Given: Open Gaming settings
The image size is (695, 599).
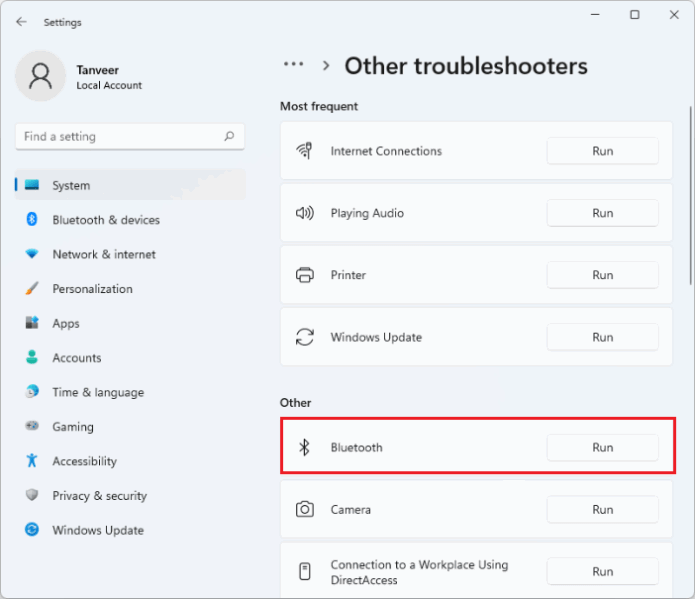Looking at the screenshot, I should coord(130,426).
